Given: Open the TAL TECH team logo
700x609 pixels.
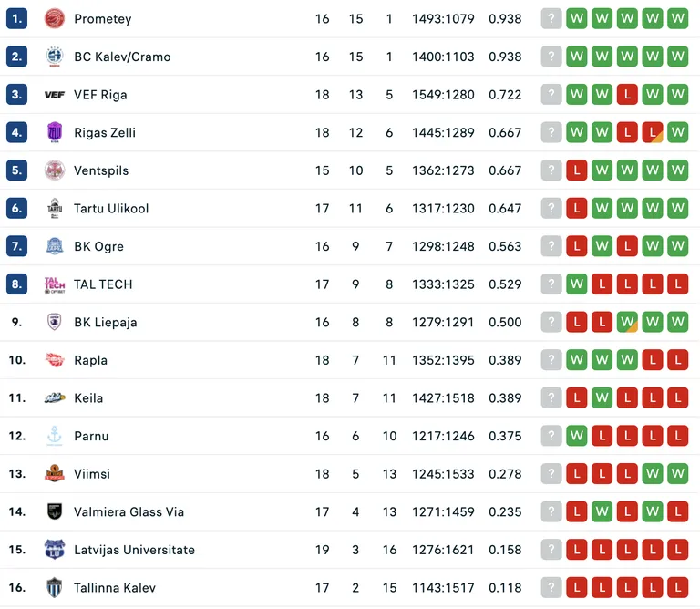Looking at the screenshot, I should point(55,284).
